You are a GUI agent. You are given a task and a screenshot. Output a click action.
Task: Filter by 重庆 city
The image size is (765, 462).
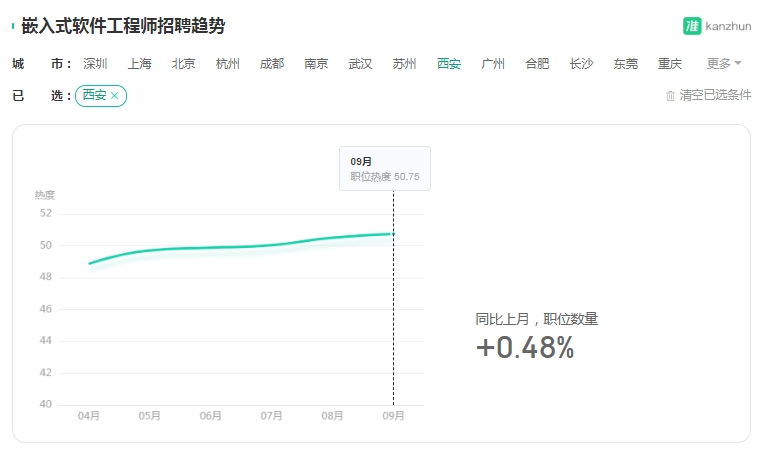[x=669, y=64]
